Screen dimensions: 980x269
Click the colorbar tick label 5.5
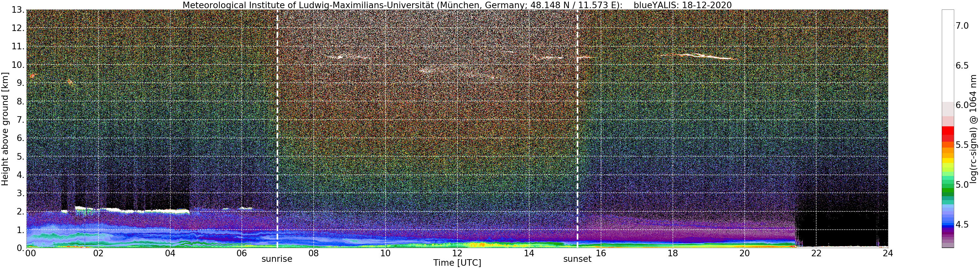(962, 145)
